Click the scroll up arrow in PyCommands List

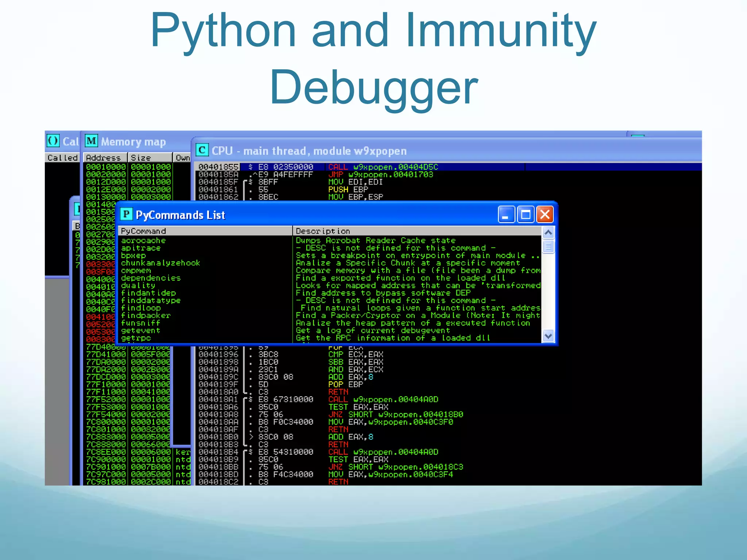click(x=548, y=233)
